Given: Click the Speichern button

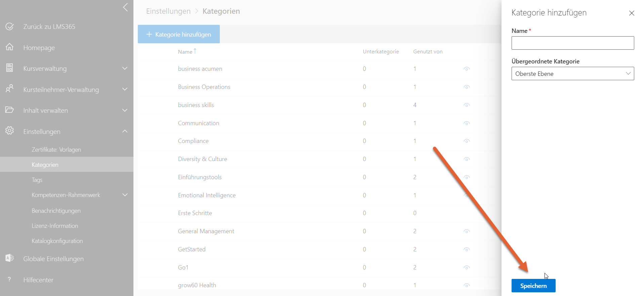Looking at the screenshot, I should point(533,286).
